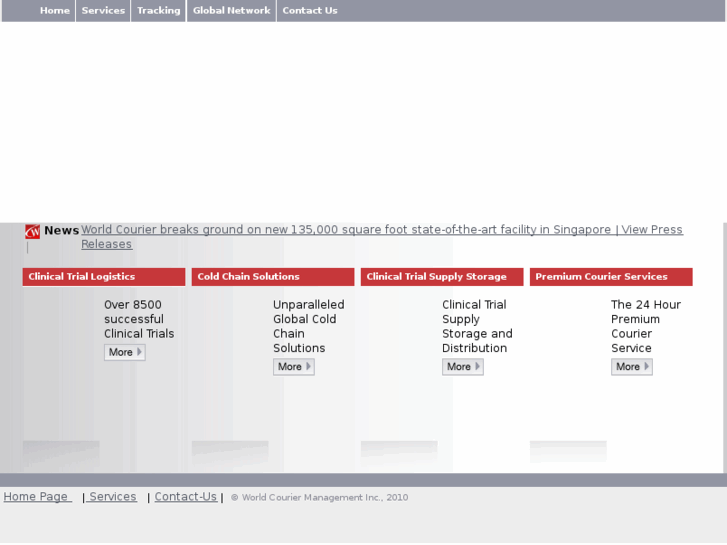Image resolution: width=727 pixels, height=545 pixels.
Task: Open the Contact-Us footer link
Action: [x=186, y=497]
